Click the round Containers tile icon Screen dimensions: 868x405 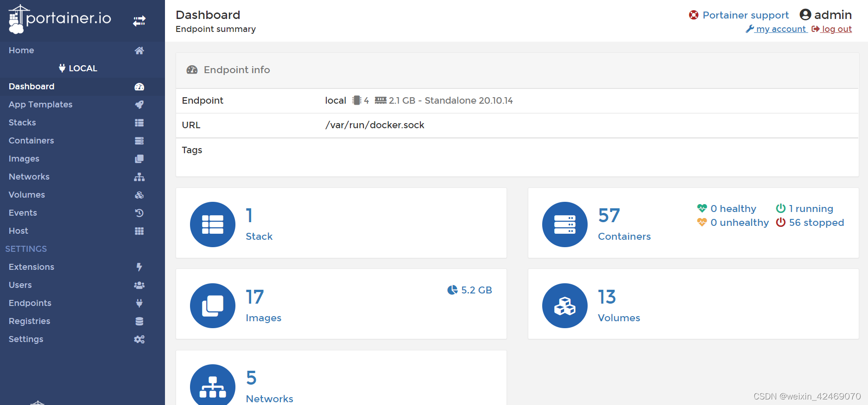[x=565, y=224]
